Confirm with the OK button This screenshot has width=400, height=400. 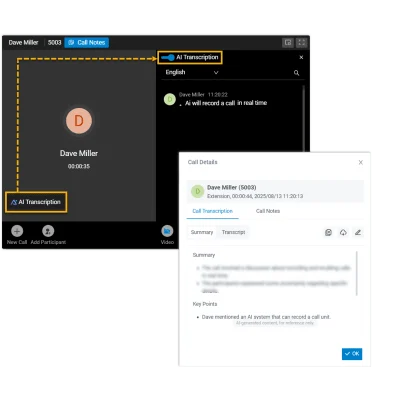[352, 354]
